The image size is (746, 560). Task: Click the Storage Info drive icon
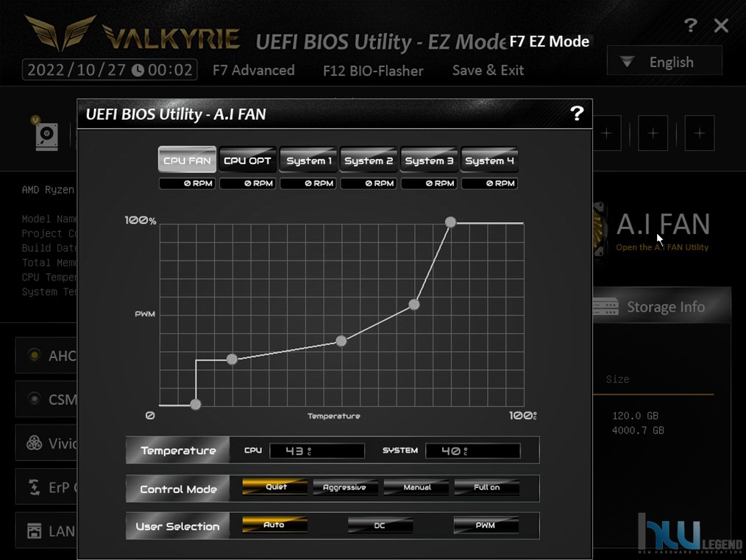point(605,306)
